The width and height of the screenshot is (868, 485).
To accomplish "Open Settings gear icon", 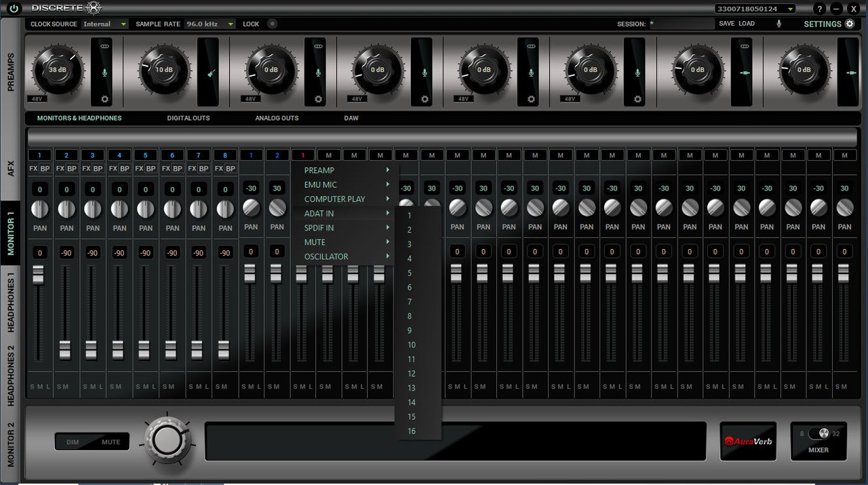I will point(850,24).
